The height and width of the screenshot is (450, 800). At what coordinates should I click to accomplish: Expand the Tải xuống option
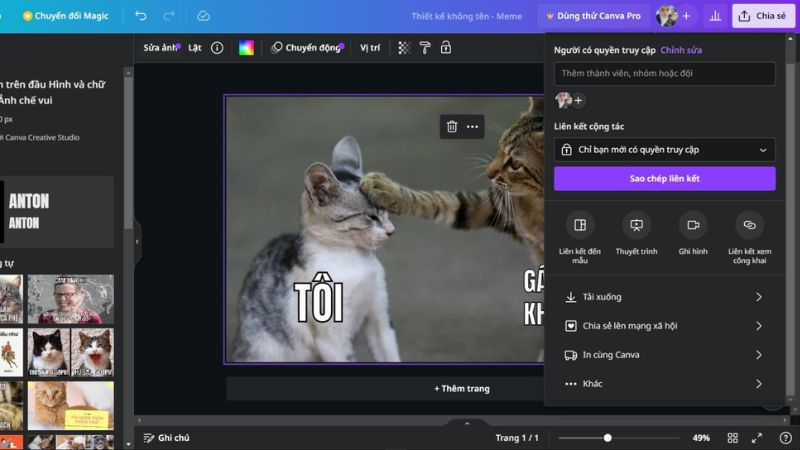tap(664, 297)
